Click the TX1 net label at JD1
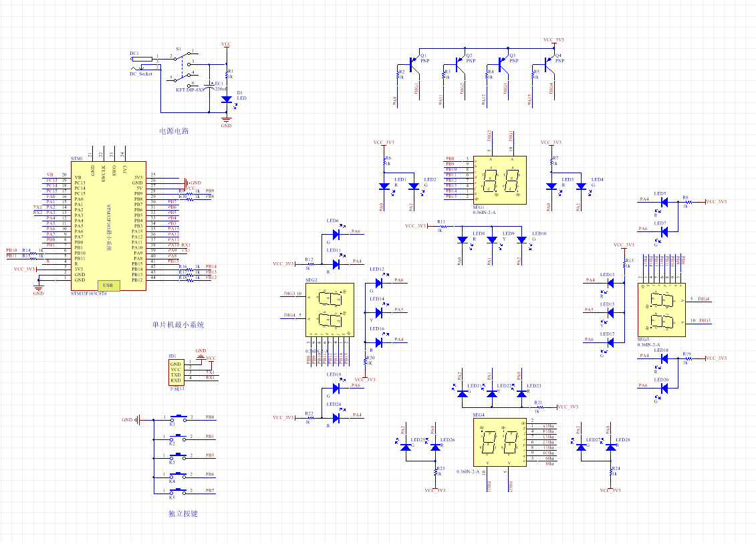 210,372
